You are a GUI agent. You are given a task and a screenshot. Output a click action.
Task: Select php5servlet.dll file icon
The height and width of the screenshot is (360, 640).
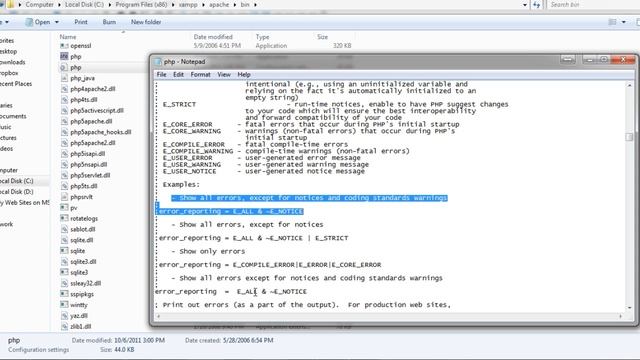click(64, 175)
